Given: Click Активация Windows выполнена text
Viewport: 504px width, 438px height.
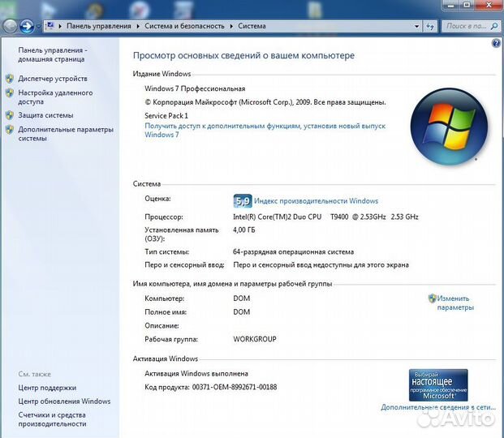Looking at the screenshot, I should [x=196, y=374].
